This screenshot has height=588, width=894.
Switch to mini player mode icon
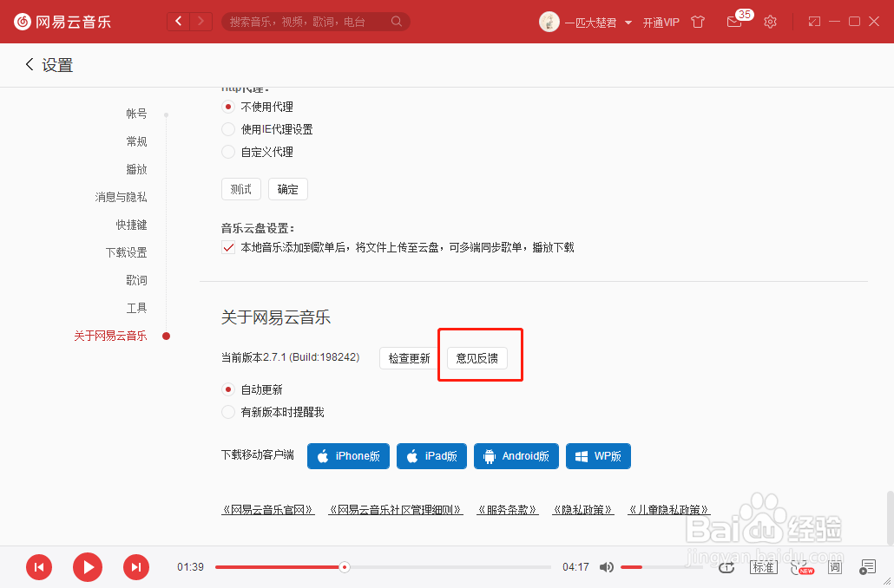(x=814, y=22)
